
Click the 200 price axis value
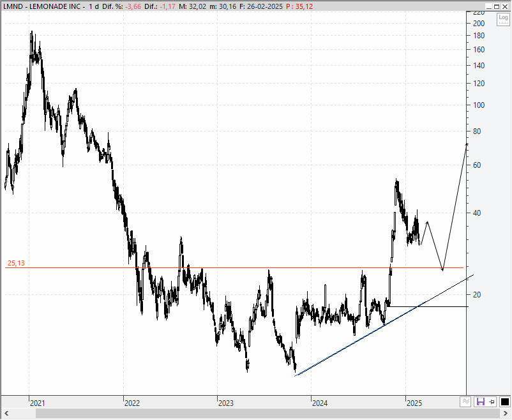[479, 24]
